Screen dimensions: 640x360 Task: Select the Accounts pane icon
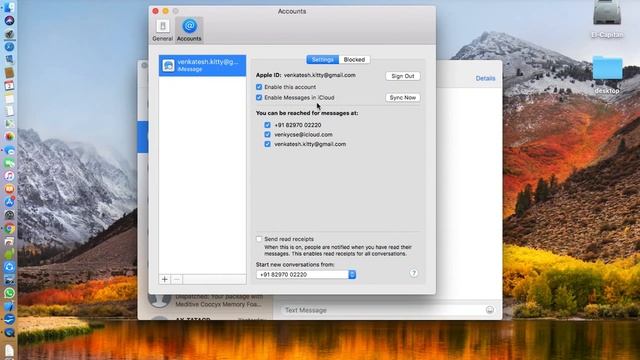[x=189, y=30]
